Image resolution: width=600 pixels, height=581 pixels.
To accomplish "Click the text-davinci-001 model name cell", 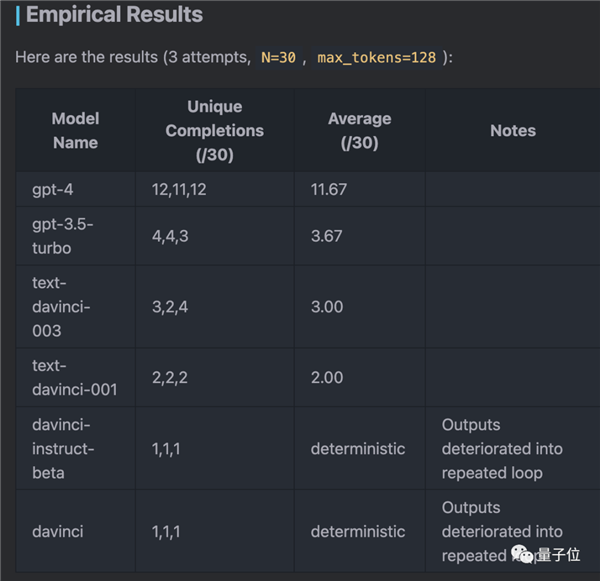I will (74, 377).
